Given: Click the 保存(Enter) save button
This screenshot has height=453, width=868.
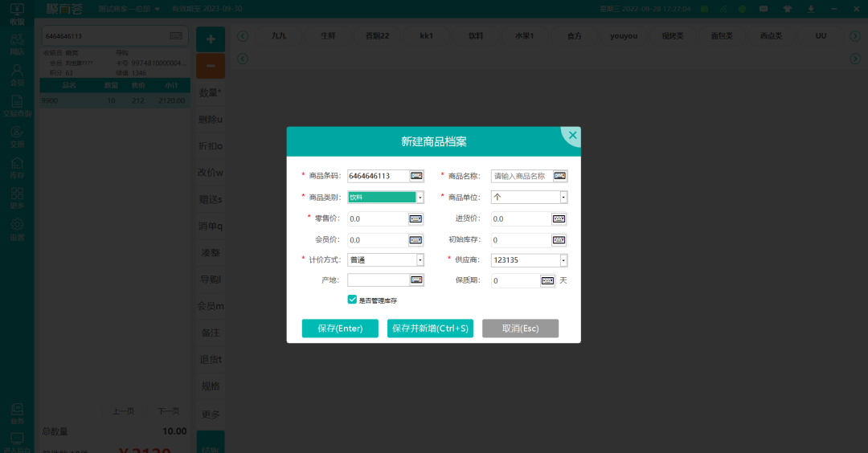Looking at the screenshot, I should coord(340,329).
